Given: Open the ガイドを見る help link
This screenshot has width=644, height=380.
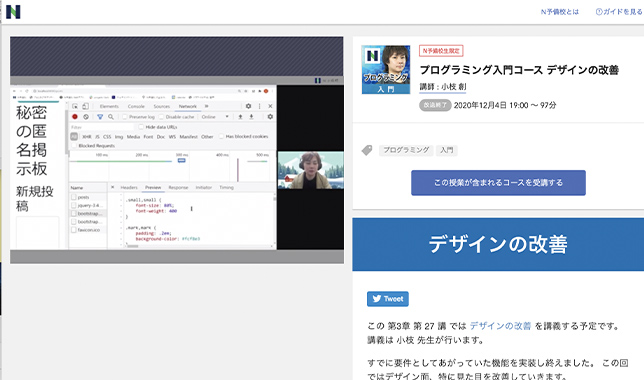Looking at the screenshot, I should click(619, 12).
